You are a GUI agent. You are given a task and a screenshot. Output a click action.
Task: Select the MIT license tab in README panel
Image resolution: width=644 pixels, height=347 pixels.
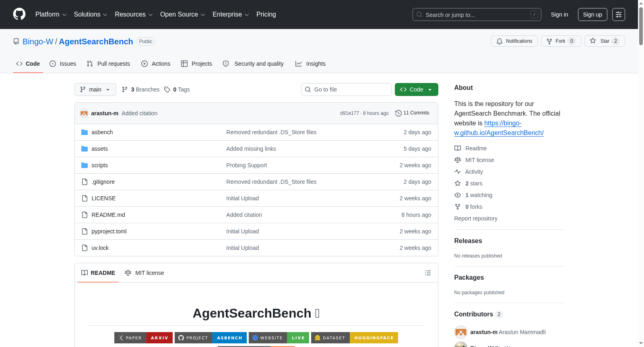click(x=144, y=273)
